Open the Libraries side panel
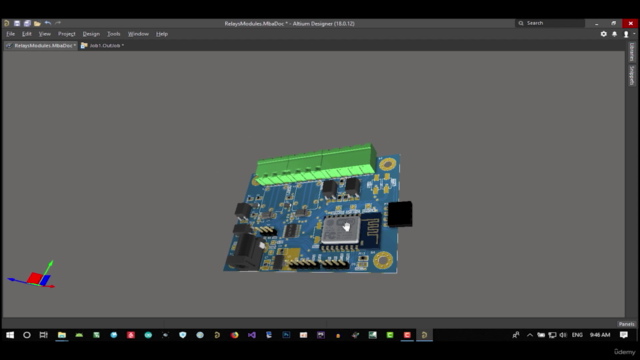The width and height of the screenshot is (640, 360). 631,52
